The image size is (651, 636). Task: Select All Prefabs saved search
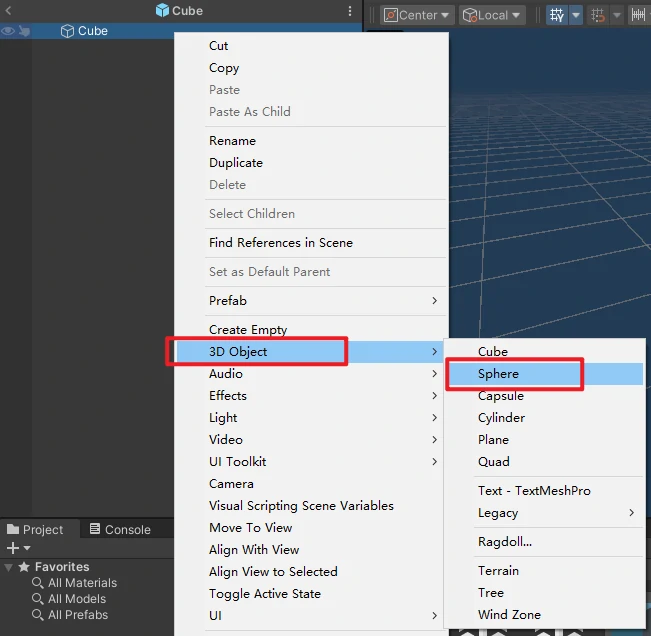78,615
